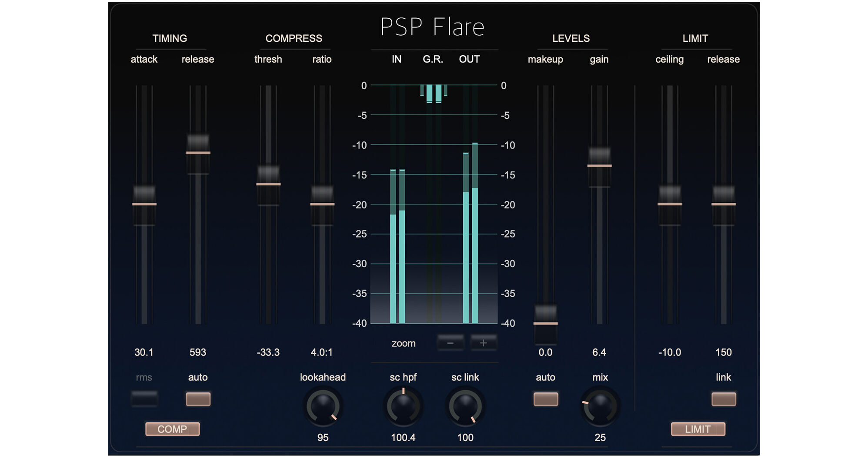
Task: Click the limit release value 150
Action: click(724, 352)
